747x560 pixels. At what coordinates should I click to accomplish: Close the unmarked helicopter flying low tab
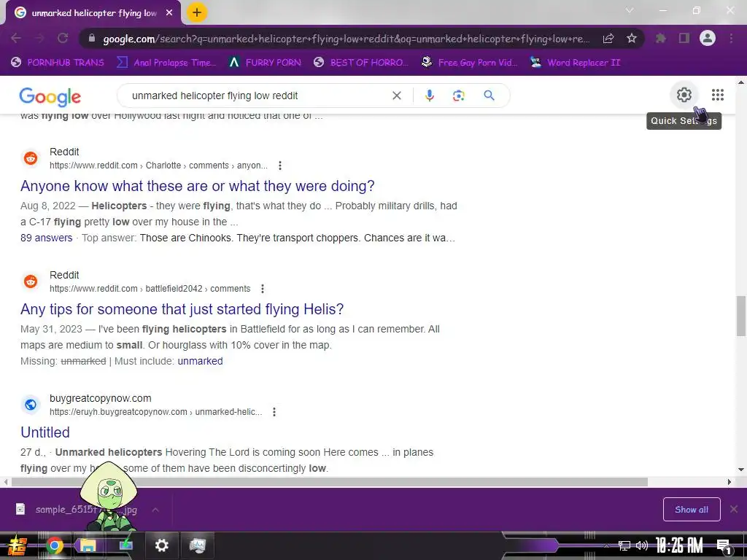click(169, 13)
